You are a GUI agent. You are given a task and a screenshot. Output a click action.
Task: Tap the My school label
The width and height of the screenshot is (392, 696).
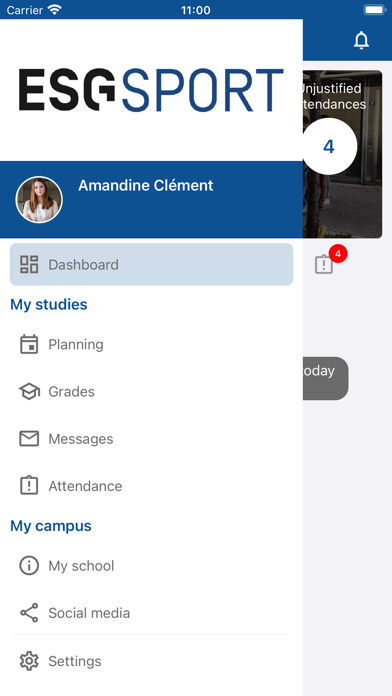[x=81, y=566]
